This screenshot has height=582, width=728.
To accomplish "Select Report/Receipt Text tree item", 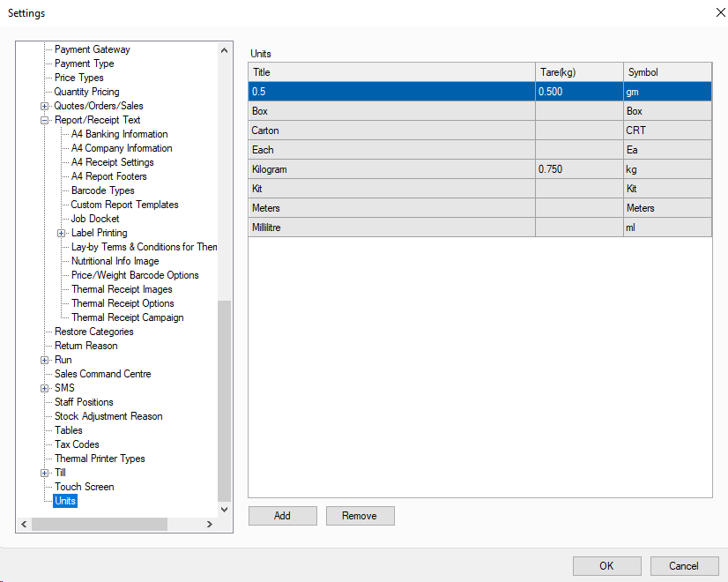I will (x=98, y=120).
